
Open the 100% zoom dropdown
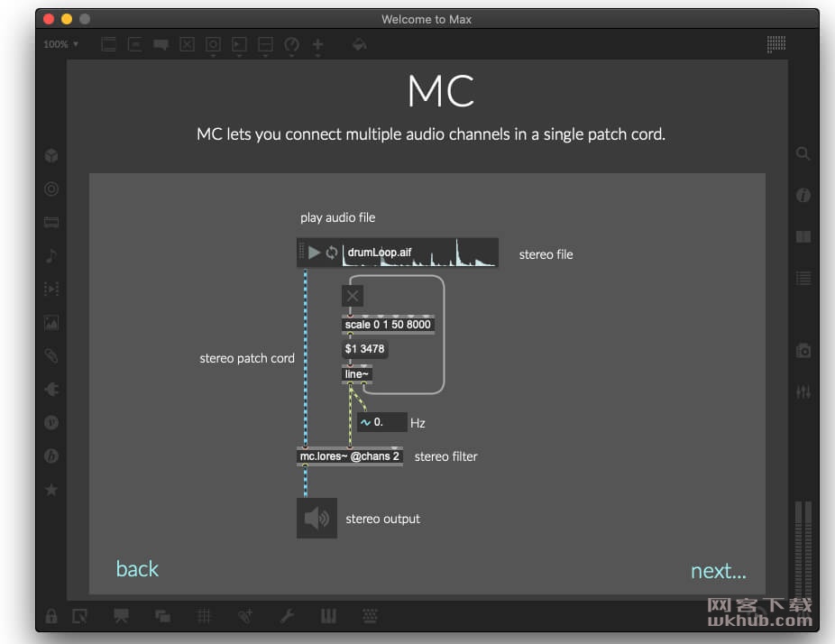[x=60, y=44]
